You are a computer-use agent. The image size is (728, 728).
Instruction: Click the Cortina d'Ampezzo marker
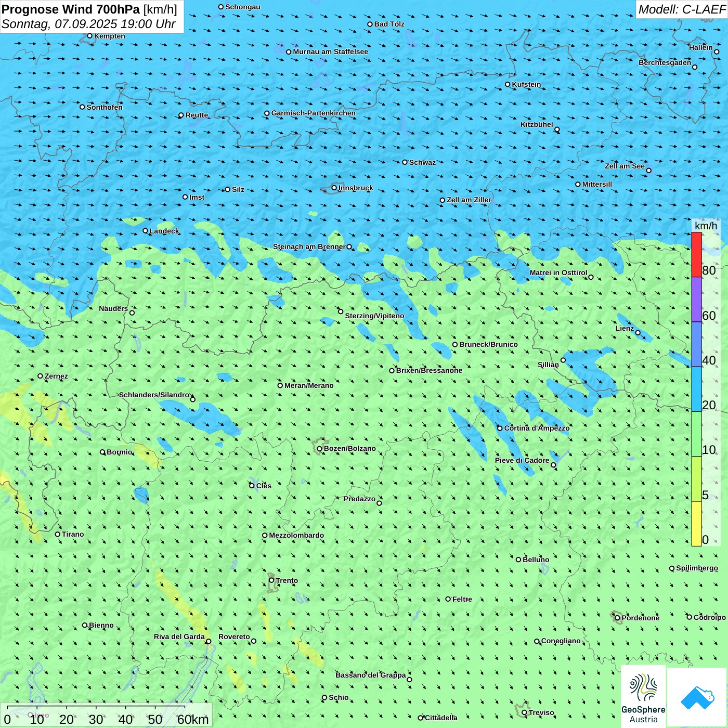coord(500,428)
